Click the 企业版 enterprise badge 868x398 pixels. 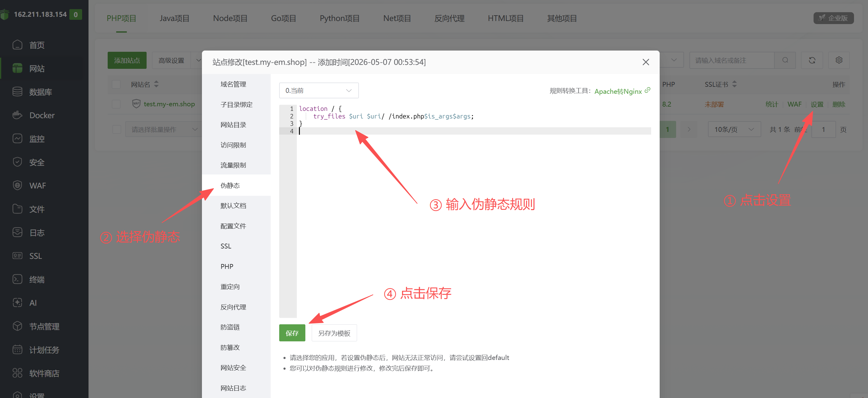tap(833, 18)
